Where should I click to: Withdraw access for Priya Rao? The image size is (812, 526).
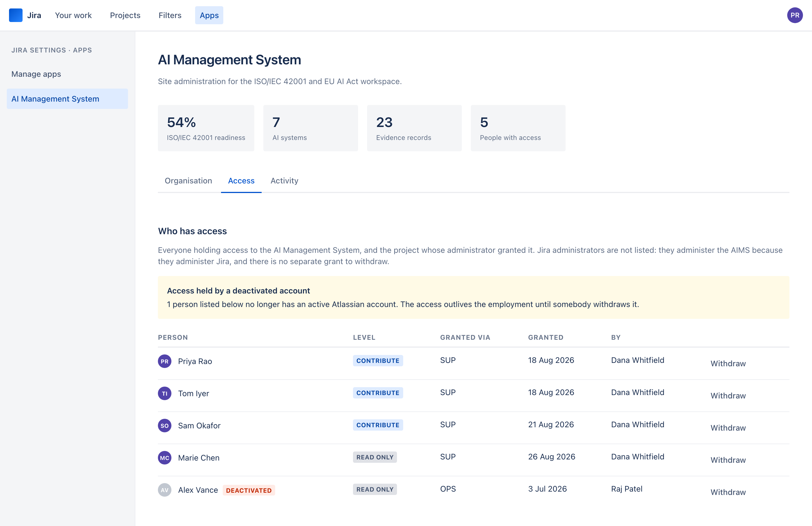pyautogui.click(x=728, y=363)
